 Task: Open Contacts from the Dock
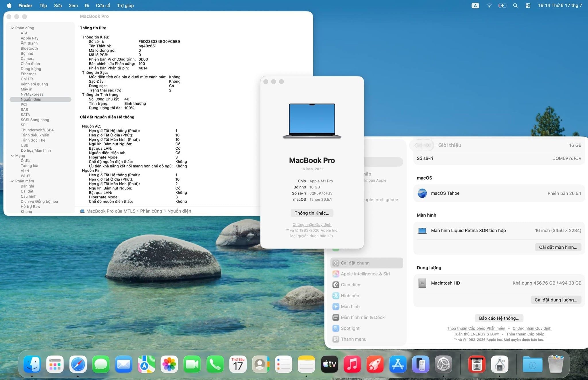point(261,364)
